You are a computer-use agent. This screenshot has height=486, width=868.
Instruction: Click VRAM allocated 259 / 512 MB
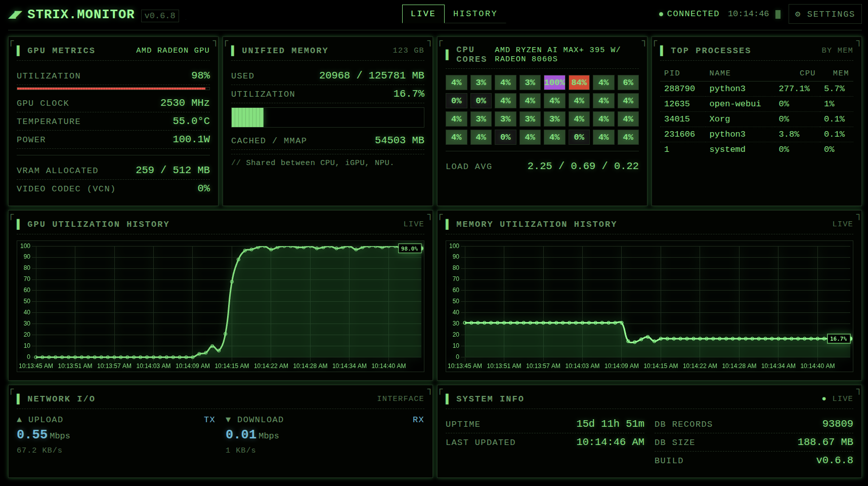[x=173, y=170]
